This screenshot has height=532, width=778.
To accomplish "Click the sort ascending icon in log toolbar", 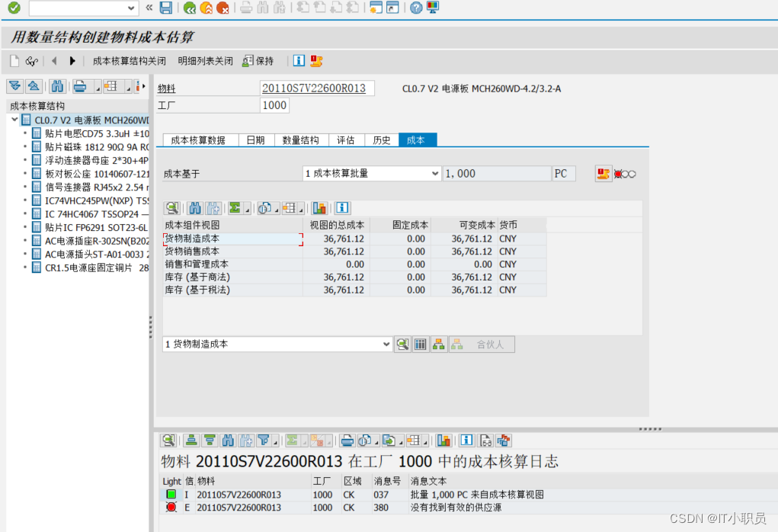I will [191, 440].
